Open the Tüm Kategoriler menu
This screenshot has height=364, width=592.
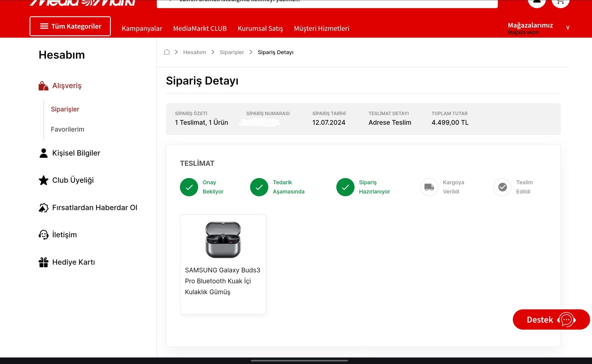point(70,26)
